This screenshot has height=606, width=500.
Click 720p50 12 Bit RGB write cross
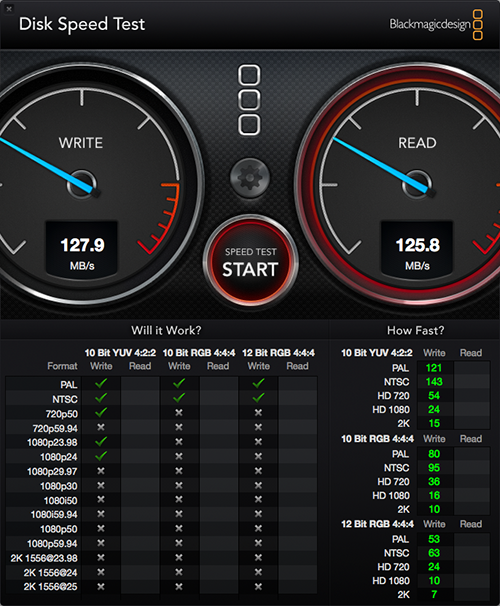point(258,413)
